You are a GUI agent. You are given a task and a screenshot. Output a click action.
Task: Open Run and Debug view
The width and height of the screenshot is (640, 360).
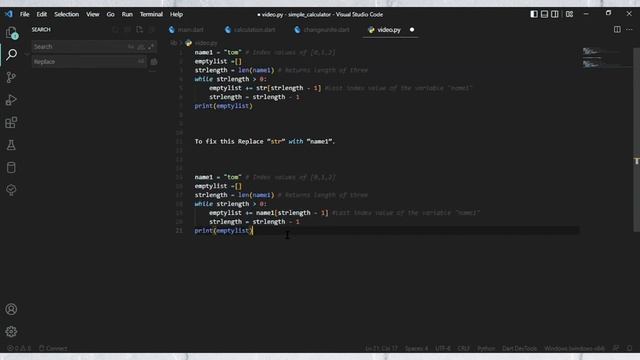(x=11, y=100)
